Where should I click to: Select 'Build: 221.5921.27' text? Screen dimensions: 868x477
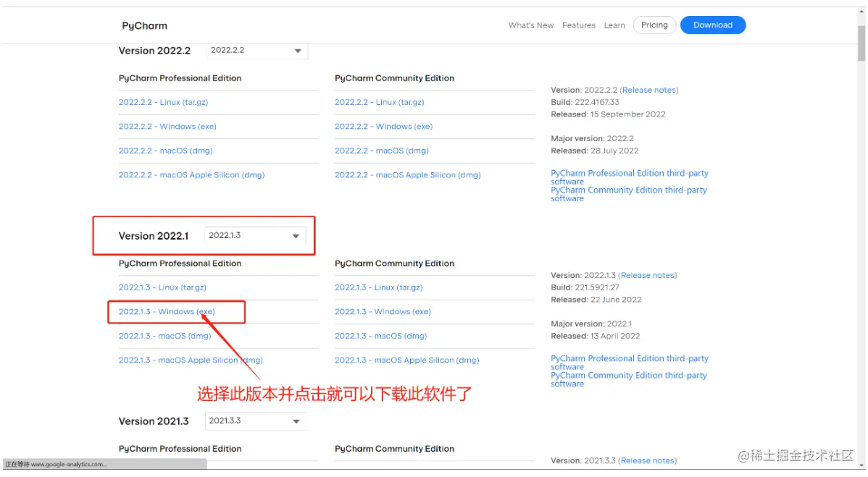click(585, 287)
